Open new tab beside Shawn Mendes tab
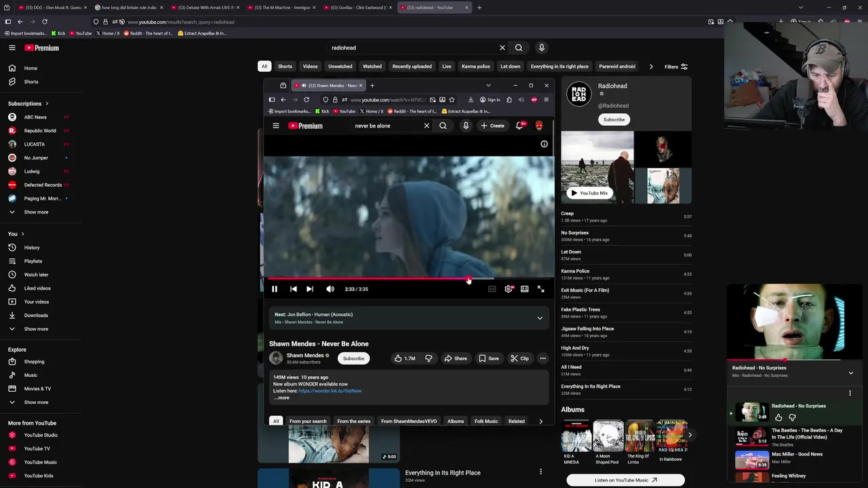 coord(372,85)
